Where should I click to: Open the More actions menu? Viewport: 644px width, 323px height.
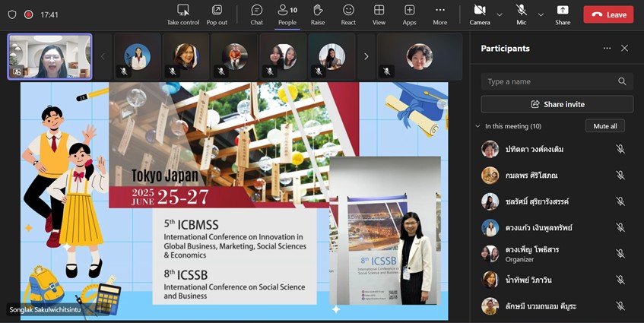pos(439,14)
